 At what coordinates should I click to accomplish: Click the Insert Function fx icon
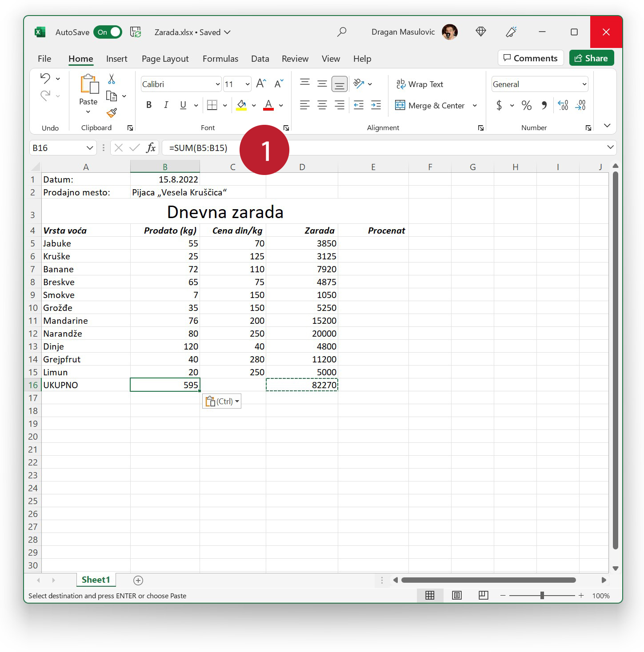151,148
